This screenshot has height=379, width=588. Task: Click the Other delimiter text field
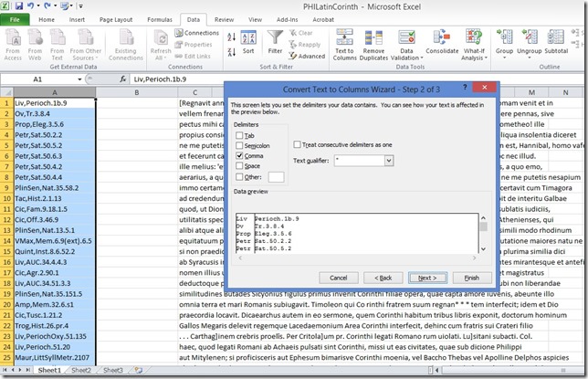point(275,176)
